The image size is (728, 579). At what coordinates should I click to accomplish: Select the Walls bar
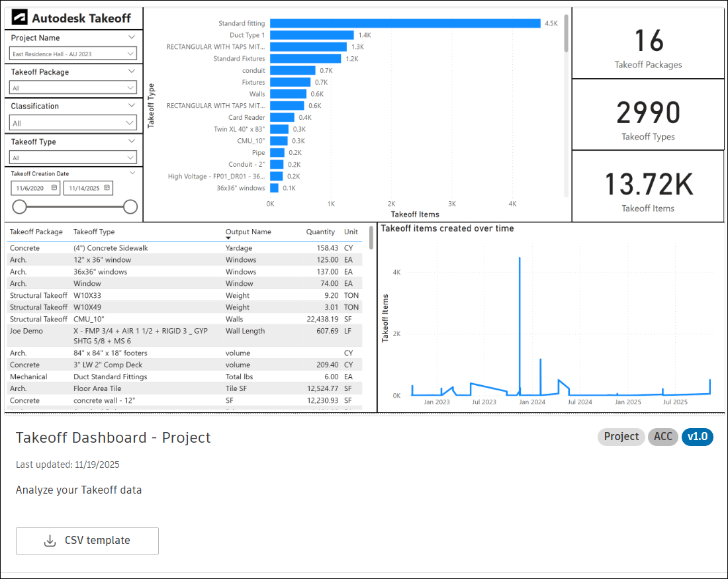[x=289, y=94]
